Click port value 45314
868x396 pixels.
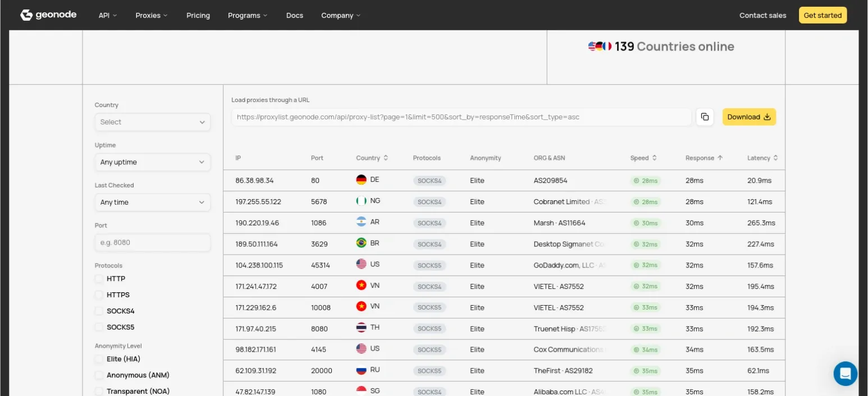[x=321, y=265]
